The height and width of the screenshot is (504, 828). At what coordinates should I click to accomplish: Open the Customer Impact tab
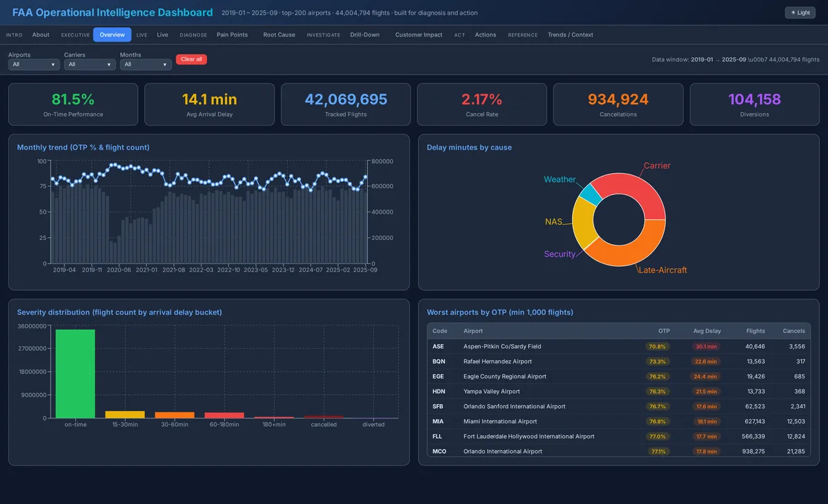click(x=419, y=34)
